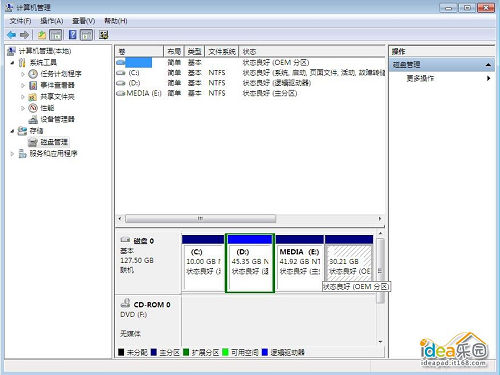Open 共享文件夹 in the tree

point(57,97)
